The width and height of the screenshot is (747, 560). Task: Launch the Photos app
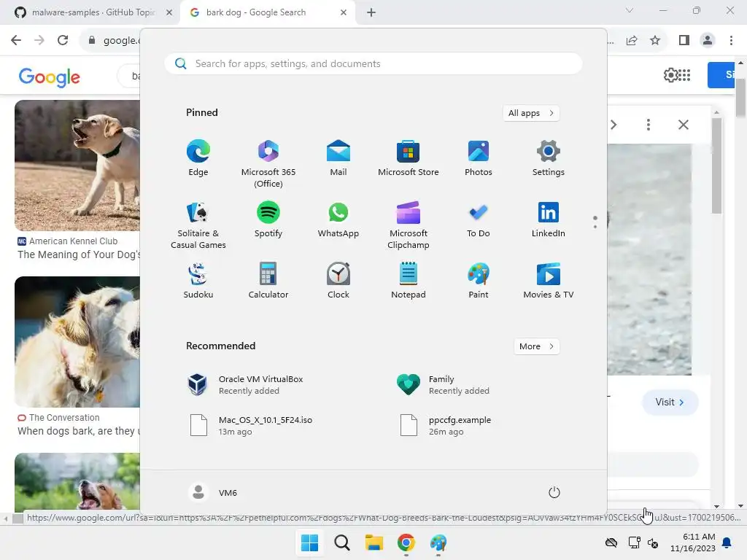click(479, 158)
